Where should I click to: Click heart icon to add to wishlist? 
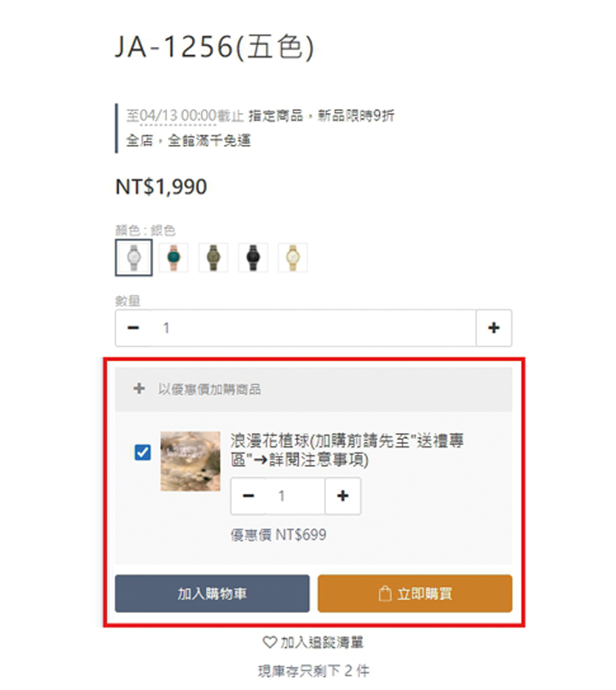pyautogui.click(x=270, y=642)
